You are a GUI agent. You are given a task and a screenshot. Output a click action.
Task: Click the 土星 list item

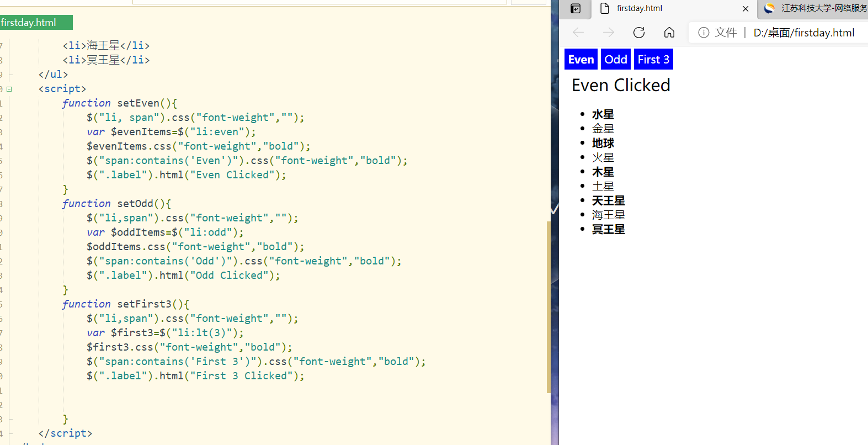[x=603, y=186]
